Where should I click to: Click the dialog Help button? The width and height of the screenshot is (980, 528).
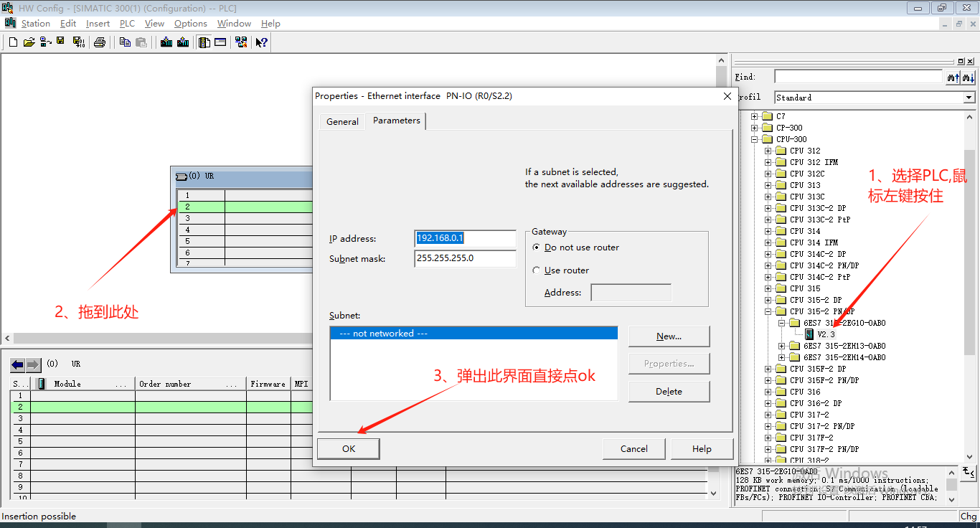point(702,448)
